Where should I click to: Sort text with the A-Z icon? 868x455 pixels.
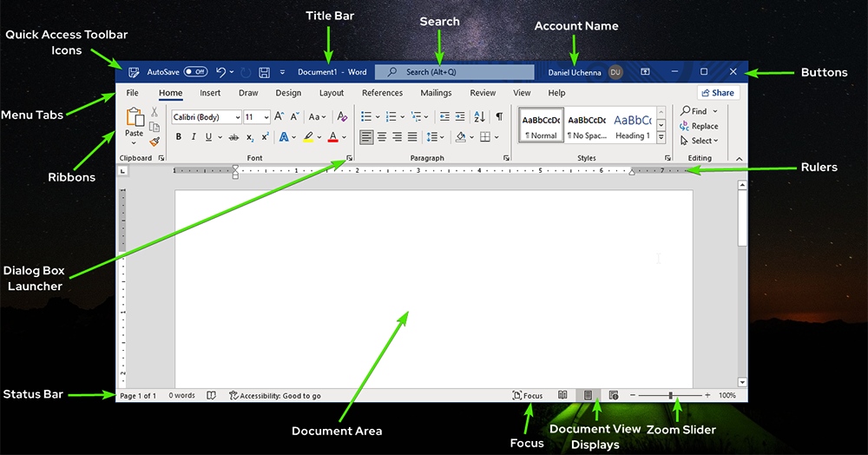[x=479, y=116]
